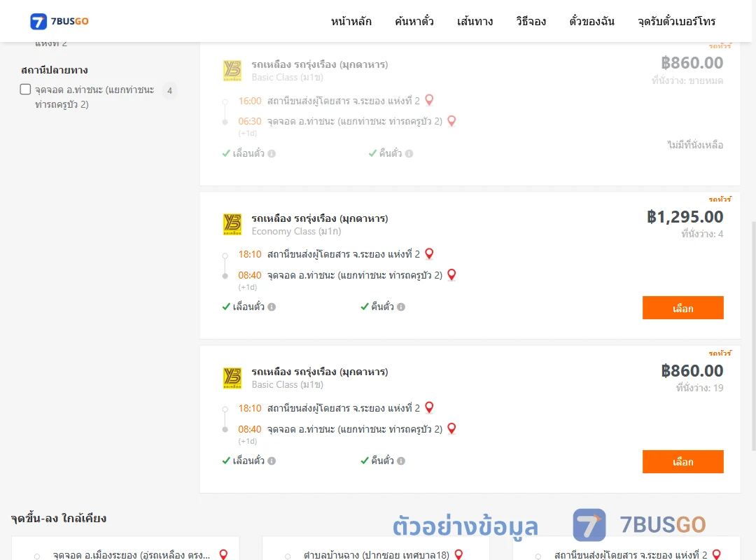Open map pin for 08:40 Economy arrival stop
Image resolution: width=756 pixels, height=560 pixels.
click(x=451, y=274)
